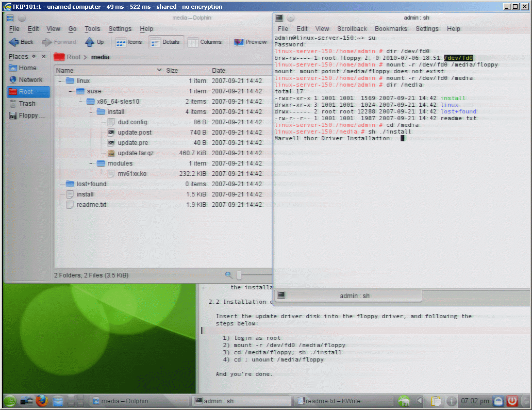Sort by Name column header

[x=108, y=70]
